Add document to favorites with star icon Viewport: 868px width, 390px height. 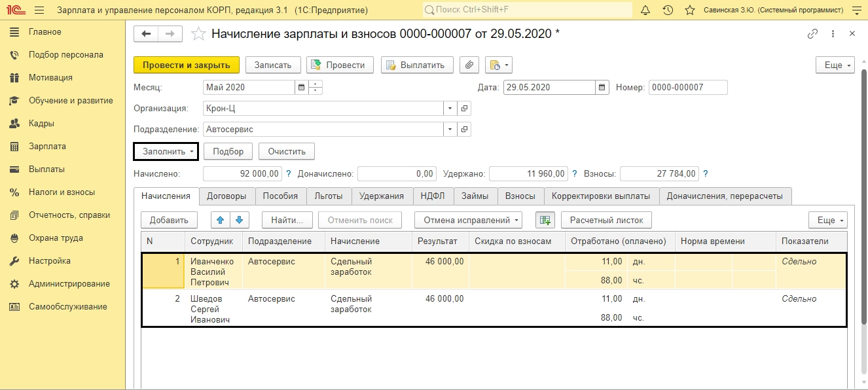click(x=198, y=34)
